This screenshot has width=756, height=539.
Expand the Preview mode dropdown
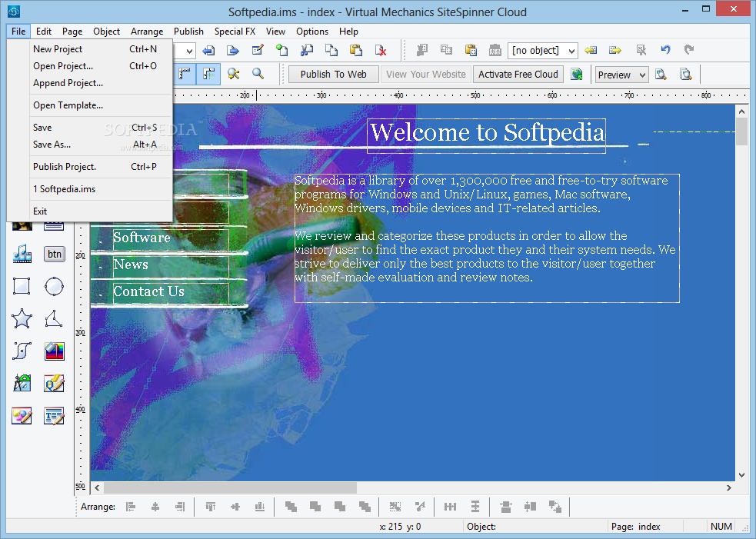click(x=621, y=75)
